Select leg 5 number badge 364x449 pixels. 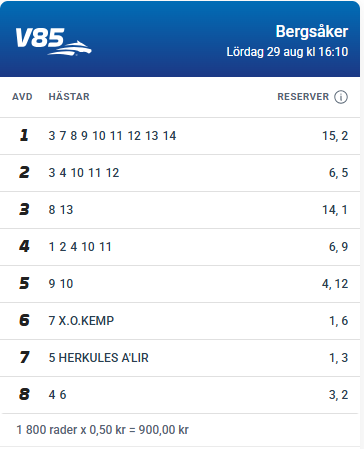point(24,284)
